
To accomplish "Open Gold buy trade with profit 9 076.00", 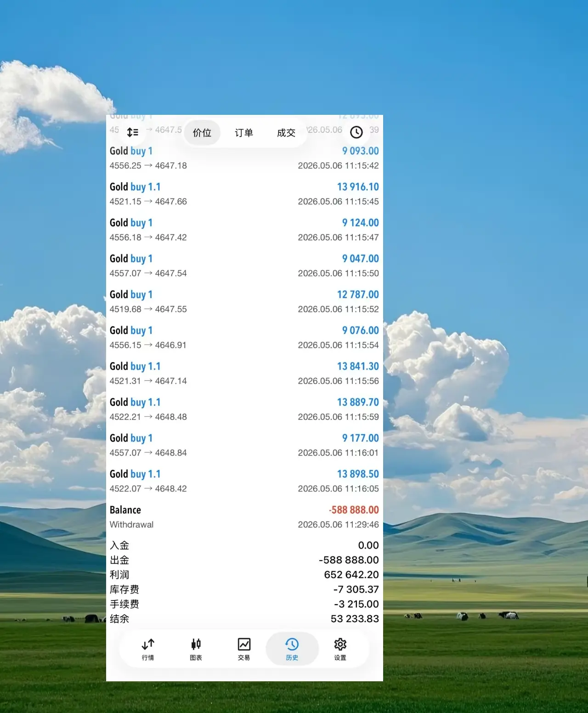I will tap(244, 337).
